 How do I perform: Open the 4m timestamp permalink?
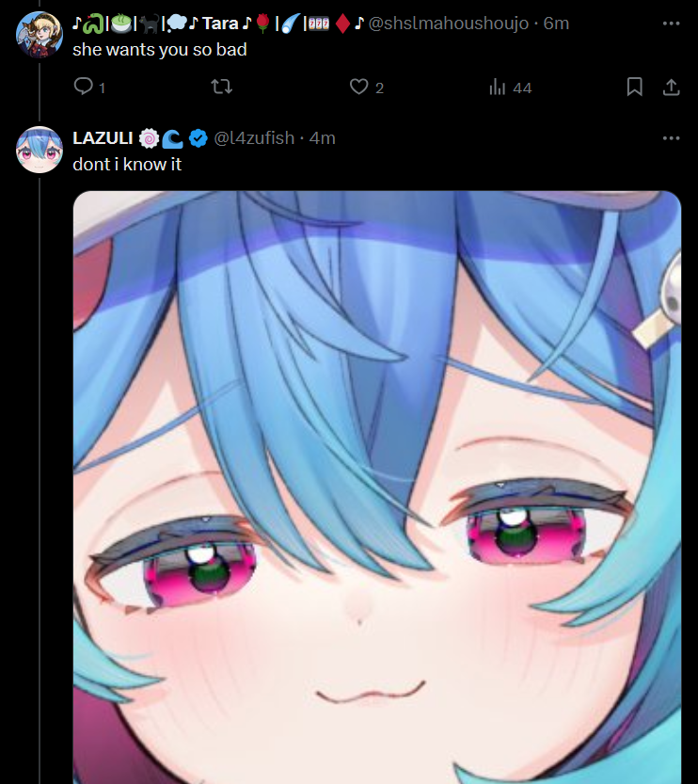pyautogui.click(x=323, y=138)
